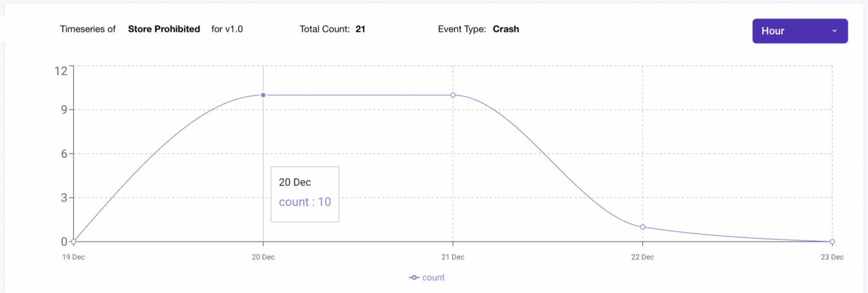Screen dimensions: 868x293
Task: Click the 20 Dec x-axis label
Action: (263, 256)
